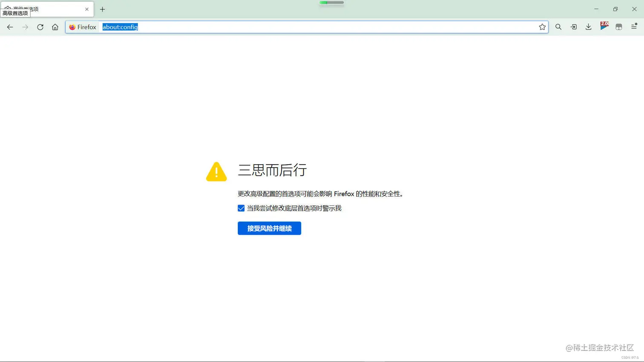Screen dimensions: 644x362
Task: Click the 接受风险并继续 button
Action: (x=269, y=228)
